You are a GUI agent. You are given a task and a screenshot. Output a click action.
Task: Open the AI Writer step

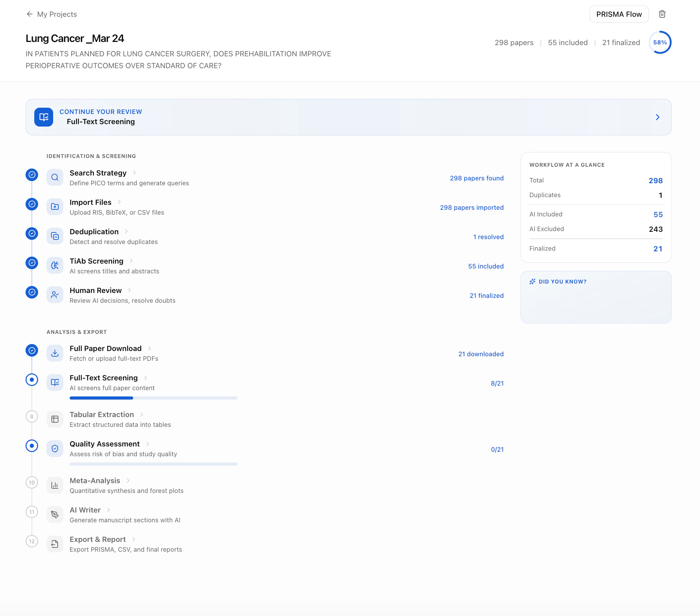85,510
